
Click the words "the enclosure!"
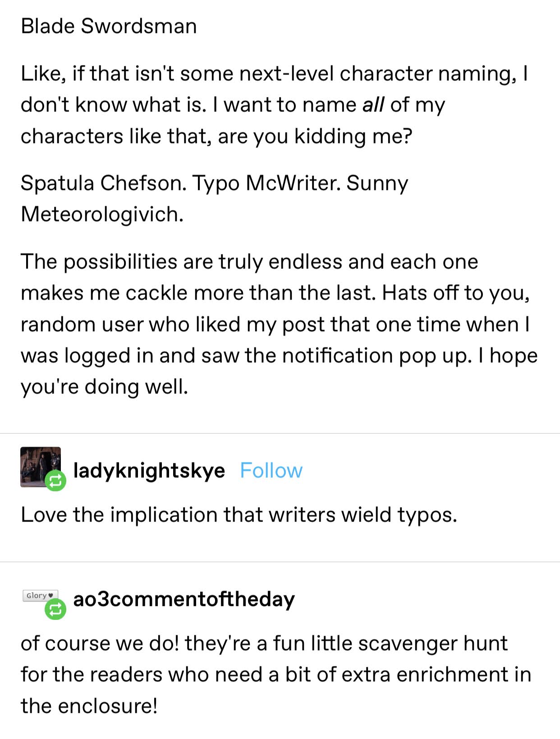[x=89, y=706]
